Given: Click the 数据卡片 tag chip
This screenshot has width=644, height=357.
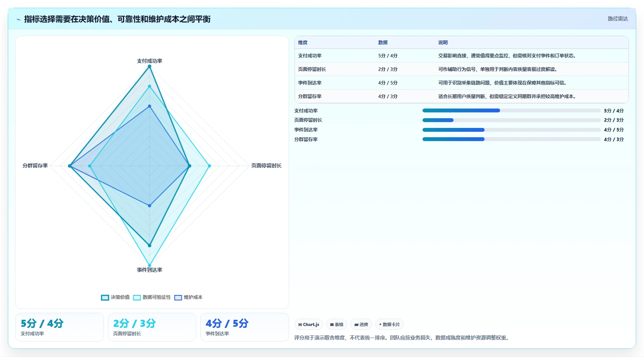Looking at the screenshot, I should tap(390, 324).
